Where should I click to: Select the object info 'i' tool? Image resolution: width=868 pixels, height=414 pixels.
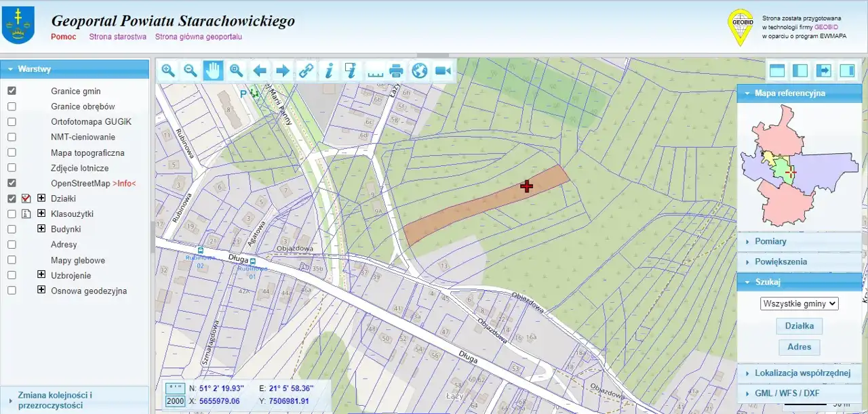click(329, 70)
